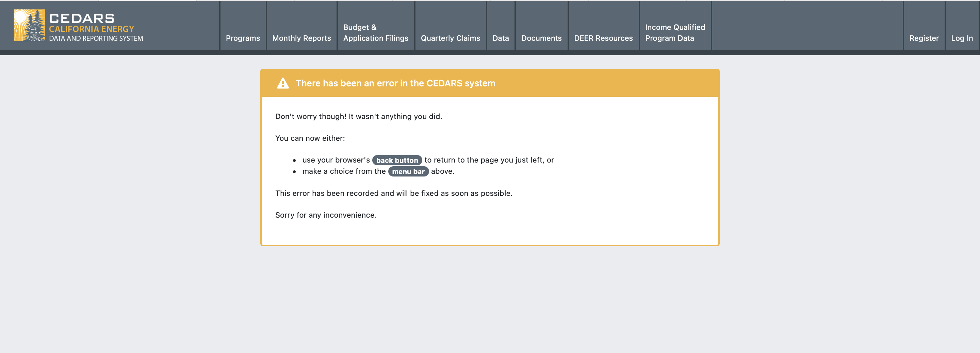
Task: Select the error heading 'There has been an error'
Action: click(x=396, y=83)
